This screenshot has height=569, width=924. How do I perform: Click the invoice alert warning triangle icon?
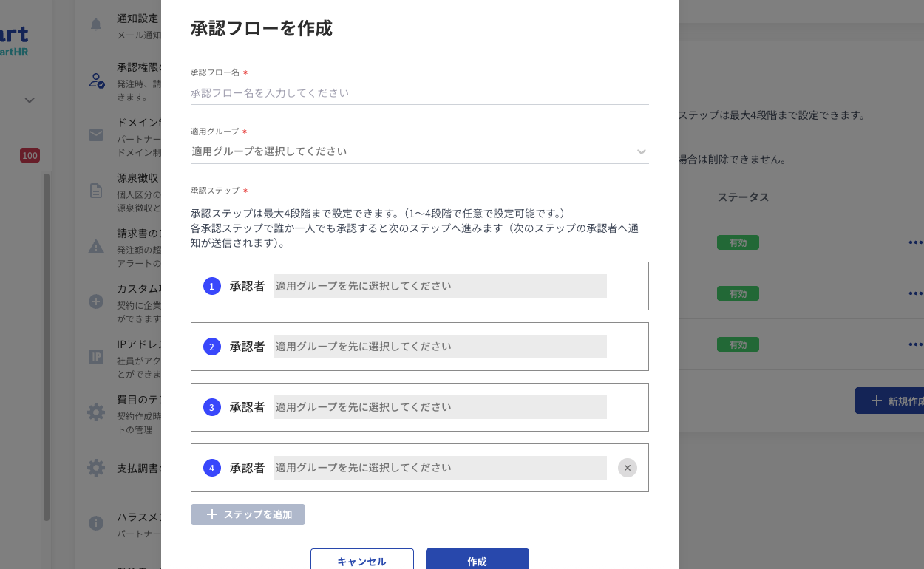point(96,246)
